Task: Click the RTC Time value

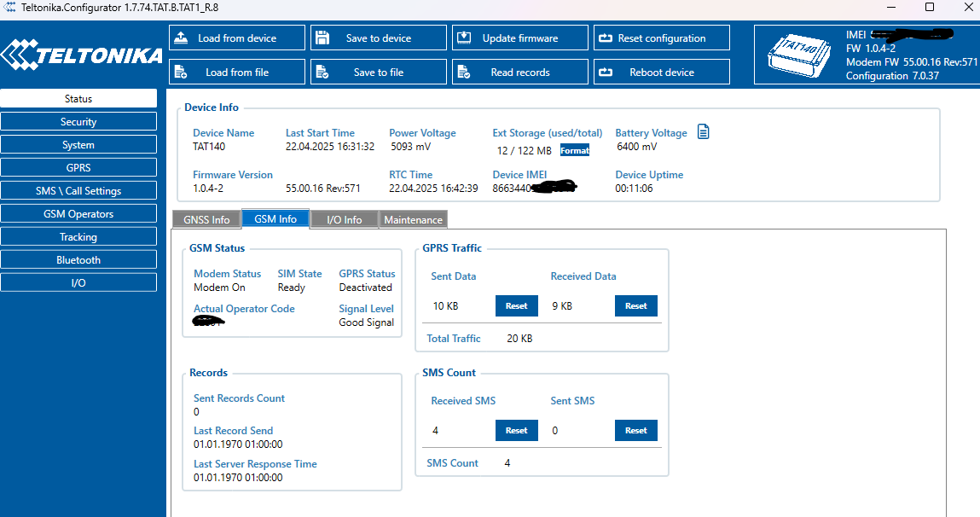Action: 433,189
